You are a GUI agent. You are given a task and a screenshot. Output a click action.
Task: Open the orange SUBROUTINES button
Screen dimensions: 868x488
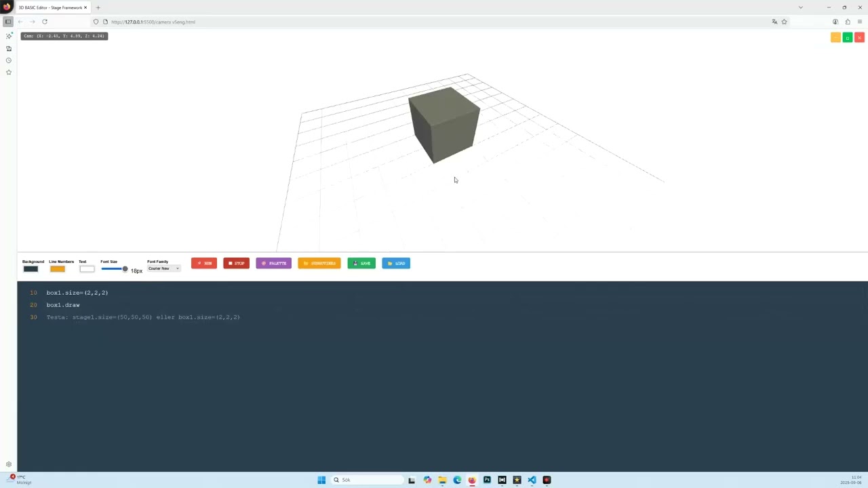(x=319, y=263)
